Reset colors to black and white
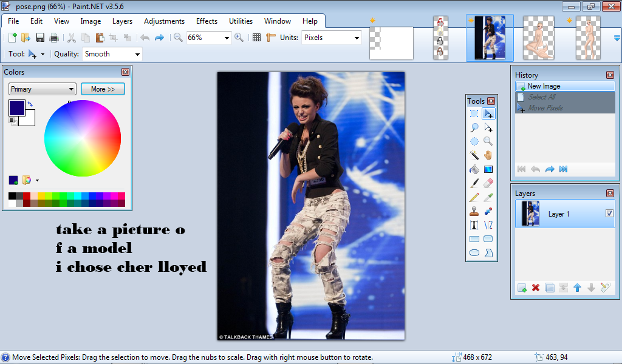Viewport: 622px width, 364px height. pyautogui.click(x=12, y=121)
